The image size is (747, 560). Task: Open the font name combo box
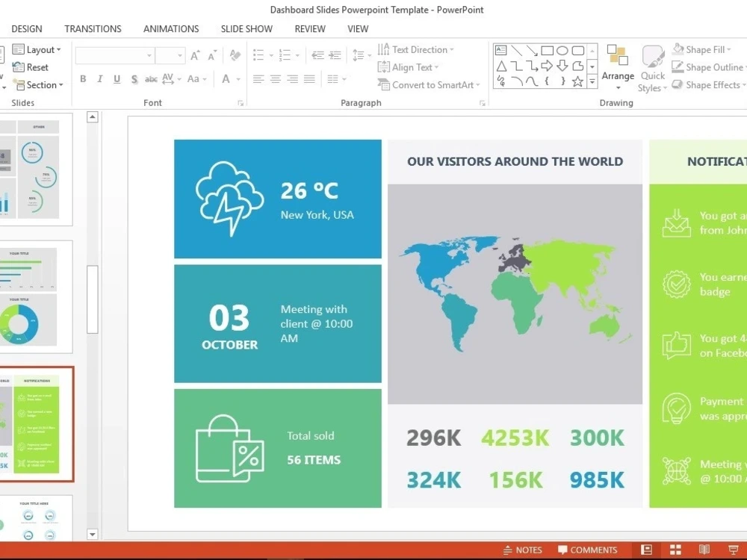pyautogui.click(x=114, y=56)
